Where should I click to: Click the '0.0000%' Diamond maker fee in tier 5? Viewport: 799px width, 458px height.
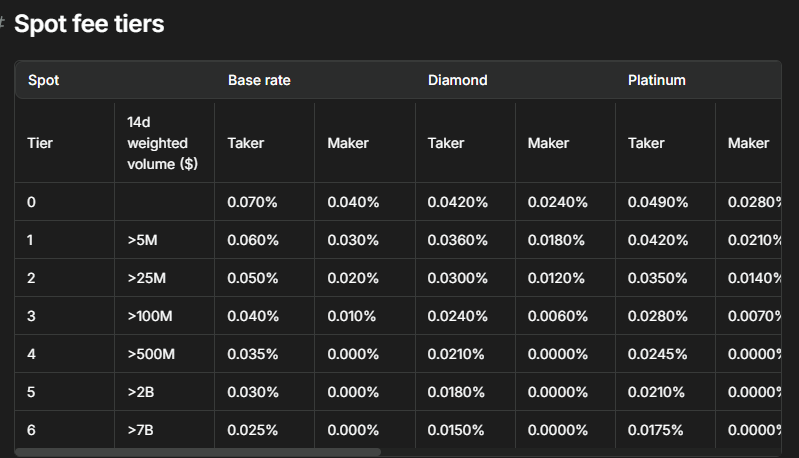(x=557, y=392)
